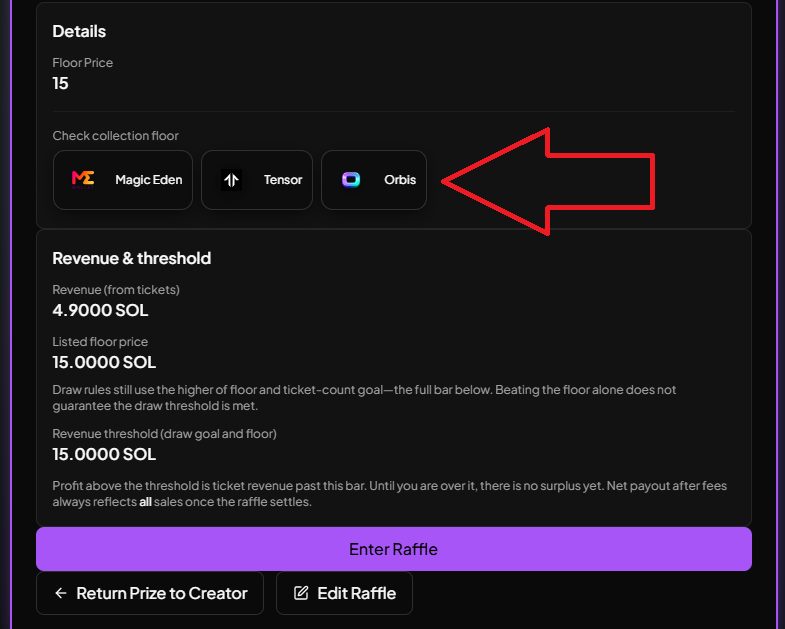Click the back arrow icon beside Return Prize
This screenshot has width=785, height=629.
61,593
